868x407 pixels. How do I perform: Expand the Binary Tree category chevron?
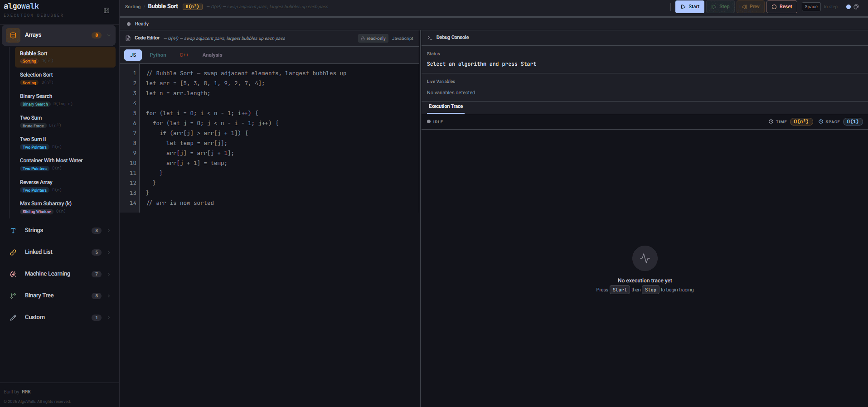[x=109, y=296]
